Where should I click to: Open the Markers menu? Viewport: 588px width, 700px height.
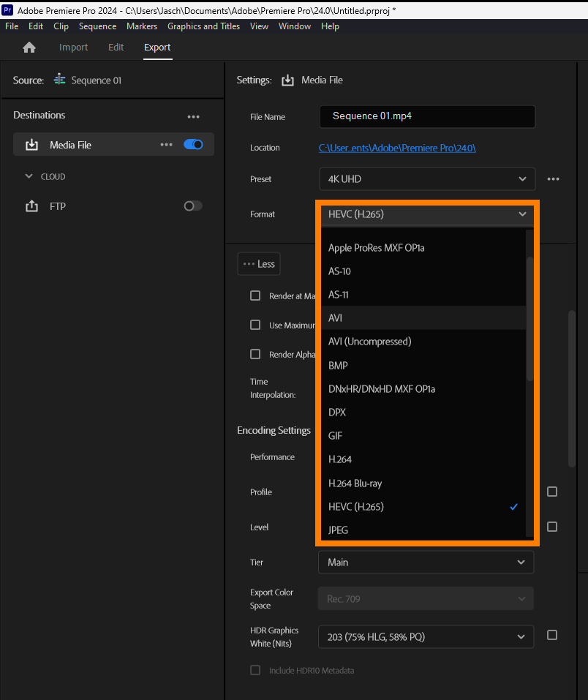click(x=142, y=26)
